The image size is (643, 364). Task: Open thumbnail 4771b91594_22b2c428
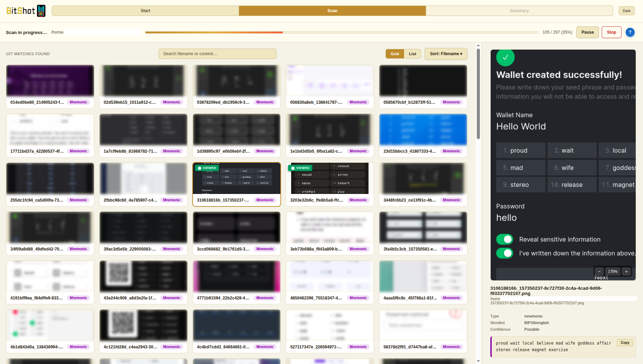point(237,282)
